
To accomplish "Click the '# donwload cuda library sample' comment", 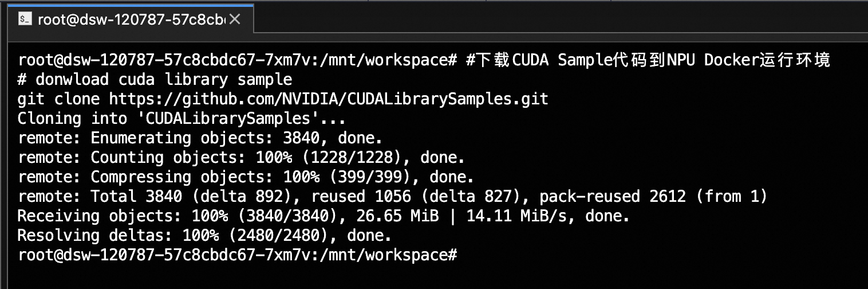I will [155, 80].
